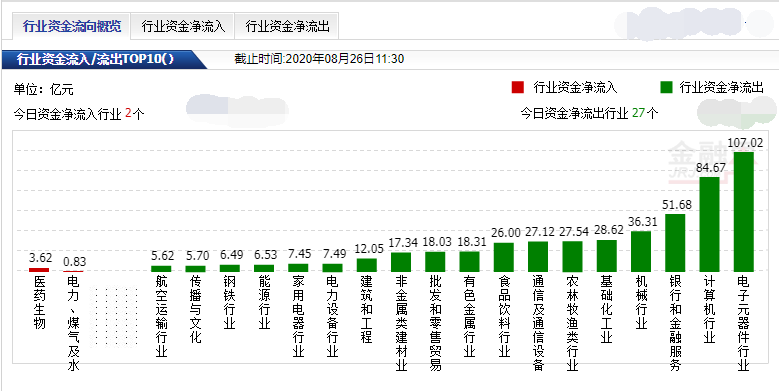The height and width of the screenshot is (391, 779).
Task: Click the 机械行业 green bar
Action: tap(641, 251)
